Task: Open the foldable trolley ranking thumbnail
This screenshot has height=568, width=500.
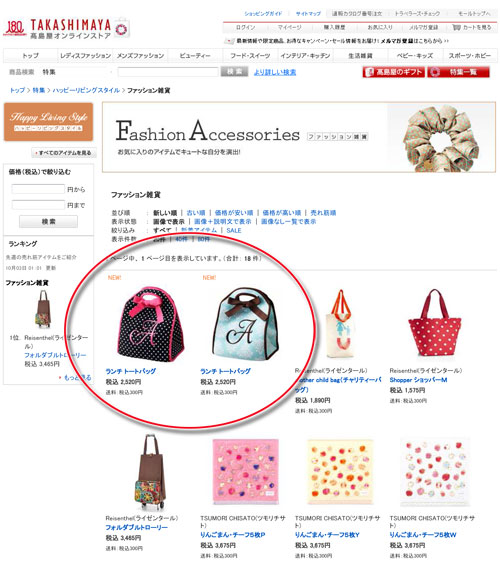Action: point(43,309)
